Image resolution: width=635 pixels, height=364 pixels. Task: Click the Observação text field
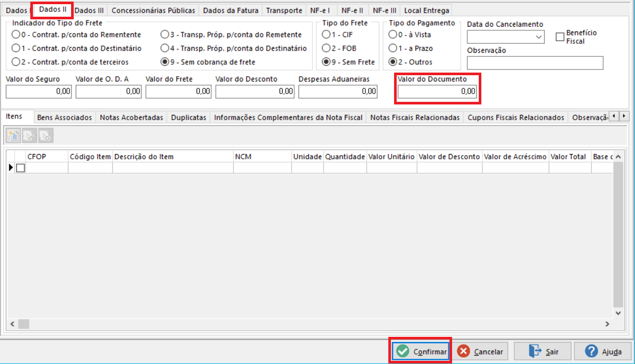[535, 63]
